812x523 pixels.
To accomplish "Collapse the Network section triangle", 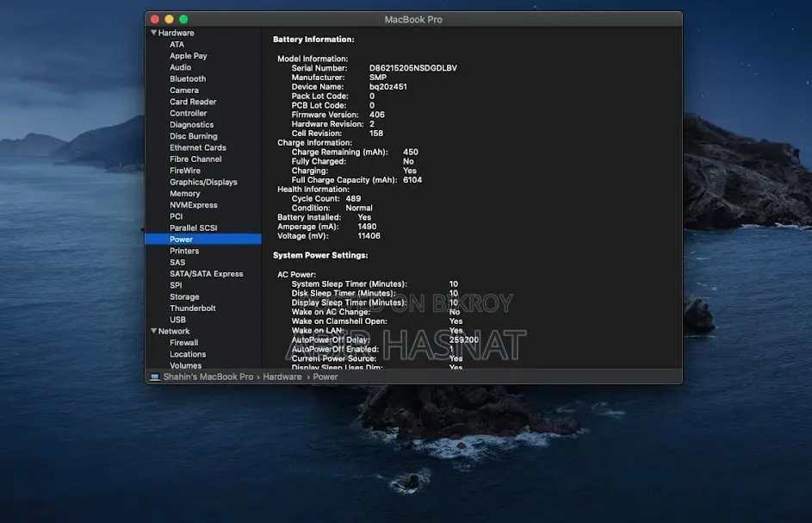I will tap(153, 331).
